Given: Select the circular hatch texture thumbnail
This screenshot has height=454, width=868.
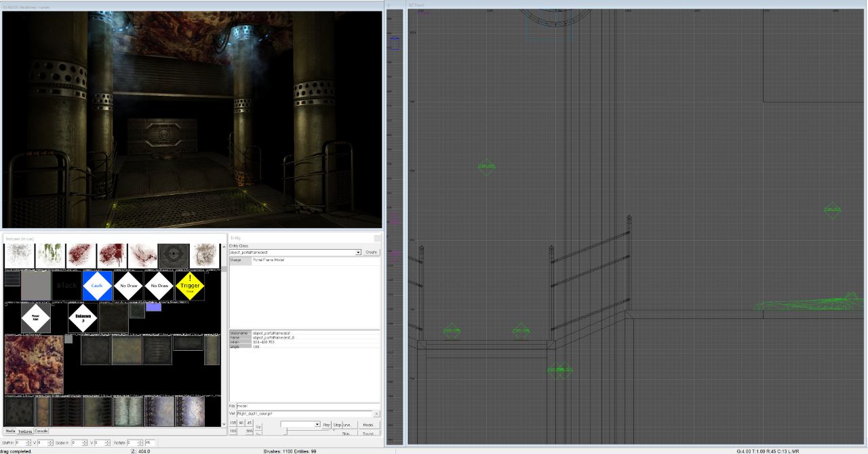Looking at the screenshot, I should [174, 256].
